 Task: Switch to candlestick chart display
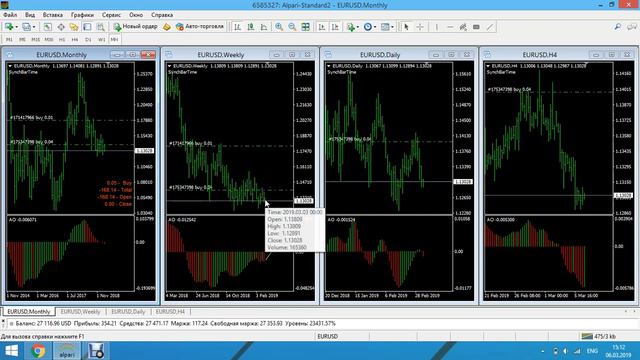[251, 27]
